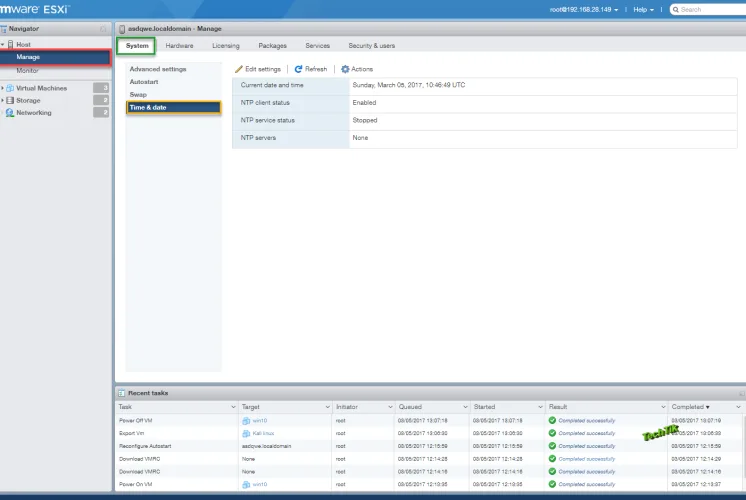Click VM icon beside Kali linux target
The image size is (746, 500).
[x=246, y=433]
